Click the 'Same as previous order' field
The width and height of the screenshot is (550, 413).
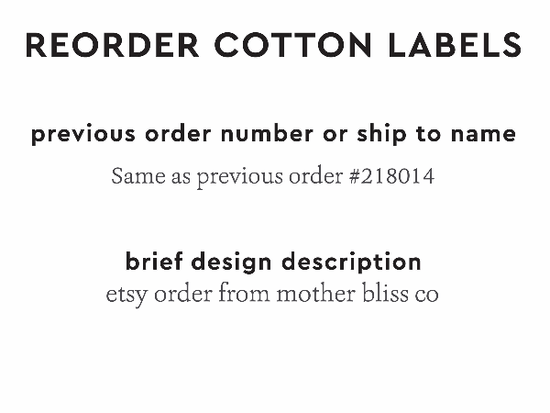click(x=273, y=178)
